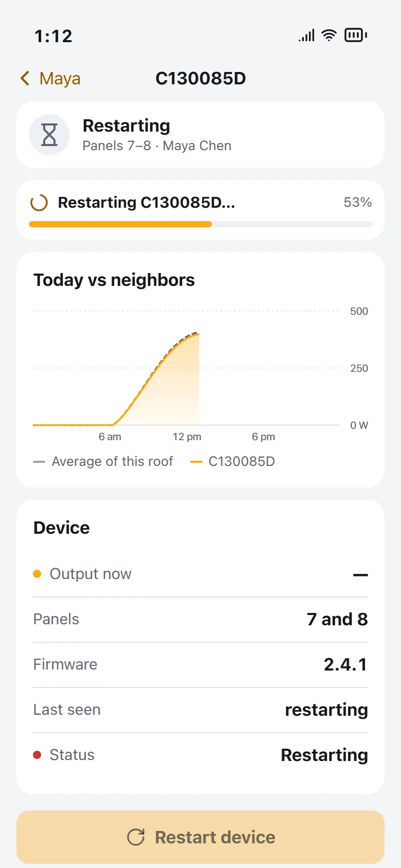Tap the C130085D page title
Viewport: 401px width, 868px height.
(x=200, y=78)
